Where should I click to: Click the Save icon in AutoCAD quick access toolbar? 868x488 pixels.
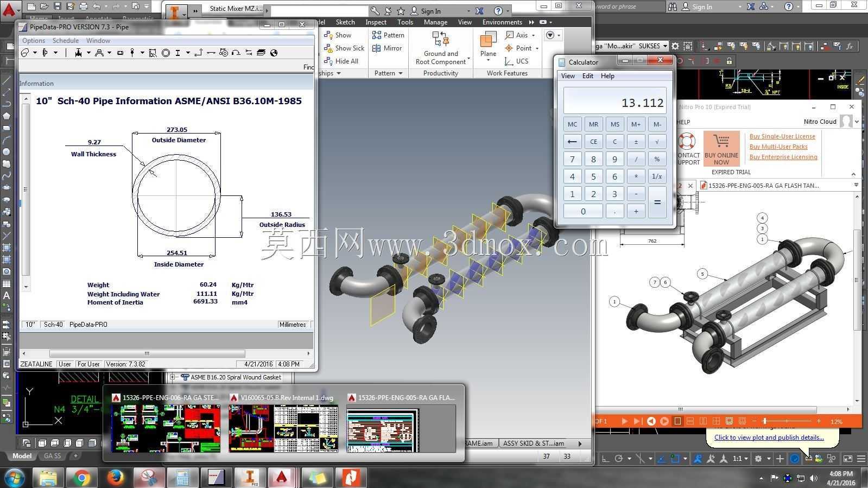click(57, 7)
